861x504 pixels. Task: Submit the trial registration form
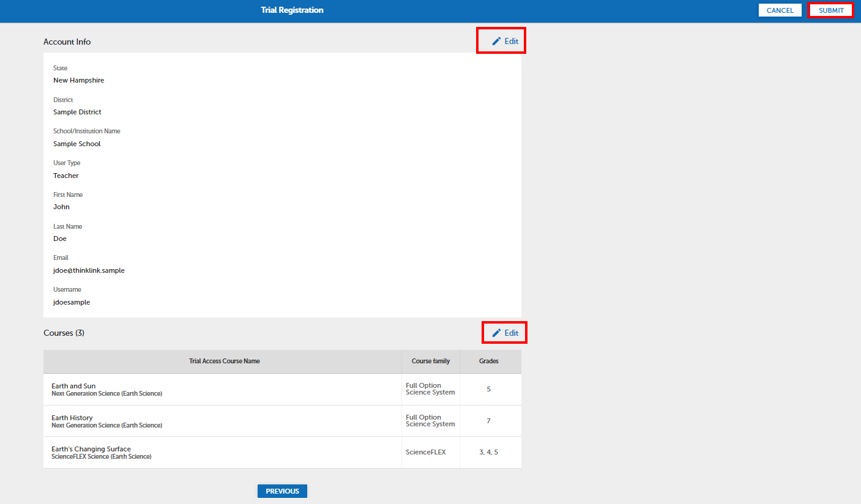click(830, 10)
